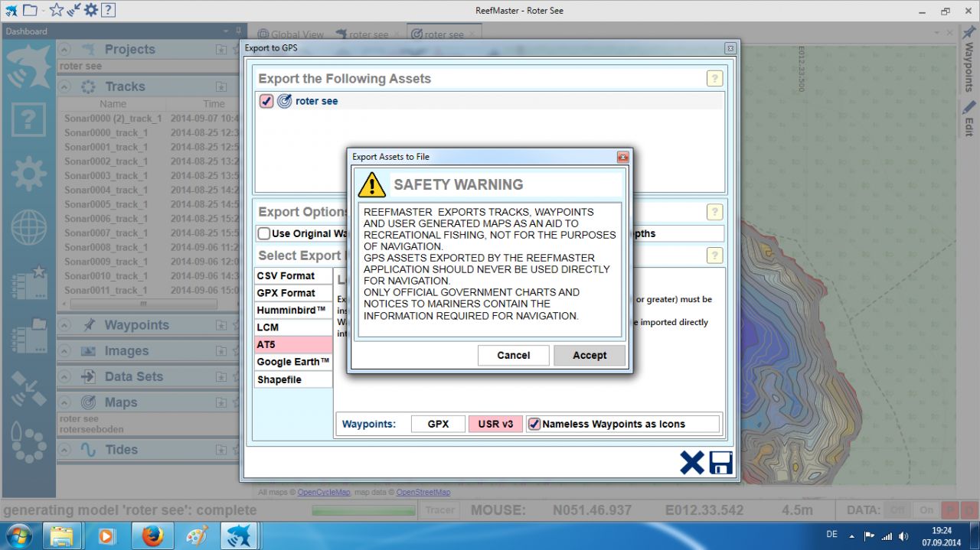Collapse the Tracks section

(65, 86)
